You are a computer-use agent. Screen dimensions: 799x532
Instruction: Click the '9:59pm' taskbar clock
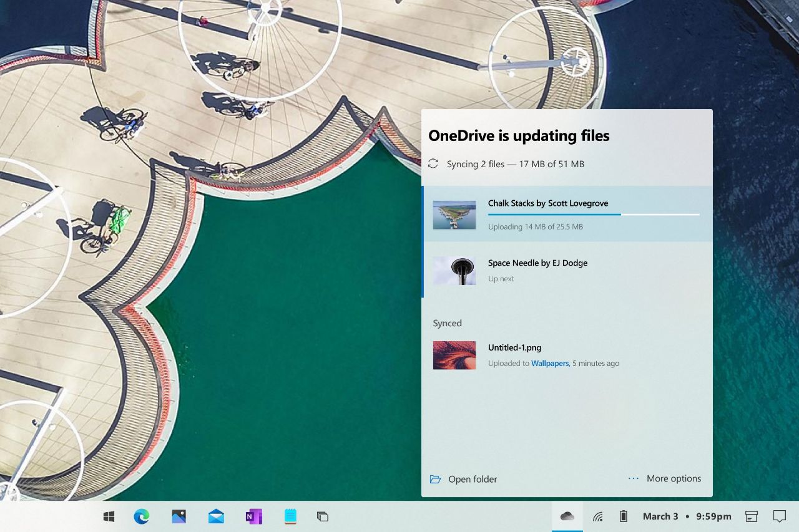tap(713, 516)
